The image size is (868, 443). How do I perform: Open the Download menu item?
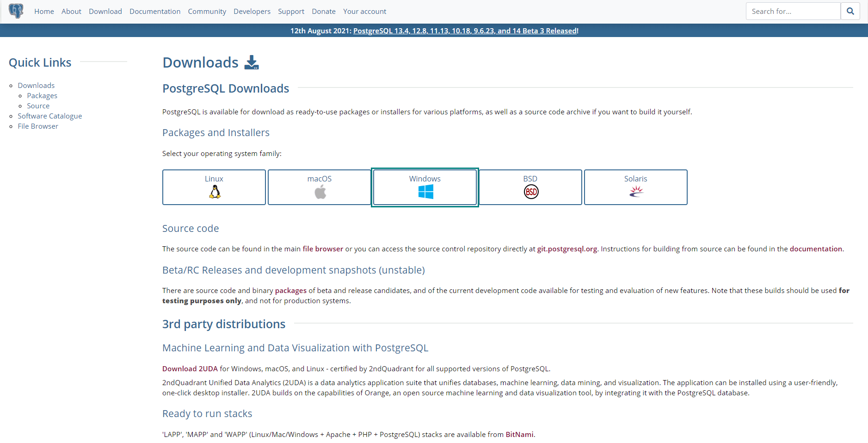click(x=105, y=12)
